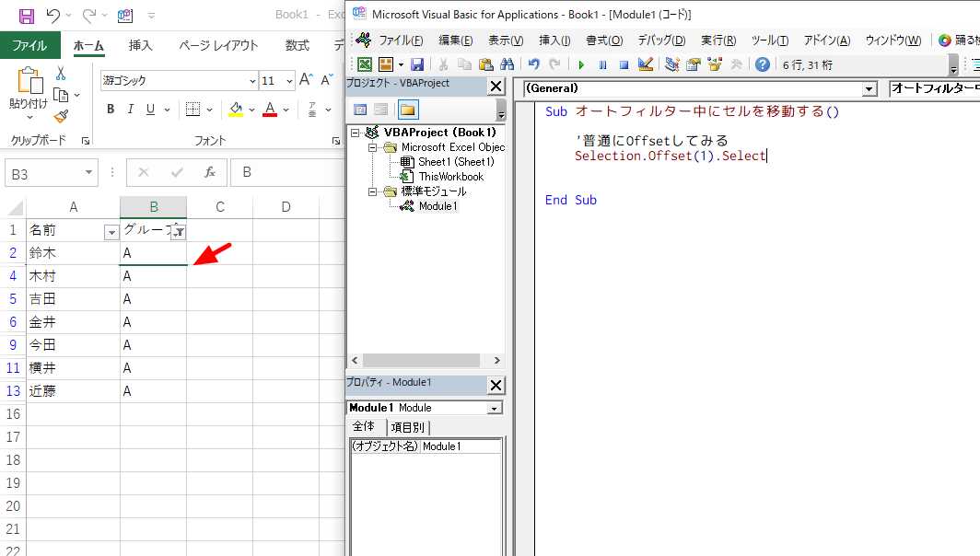Open Visual Basic editor icon in Excel quick access

125,16
